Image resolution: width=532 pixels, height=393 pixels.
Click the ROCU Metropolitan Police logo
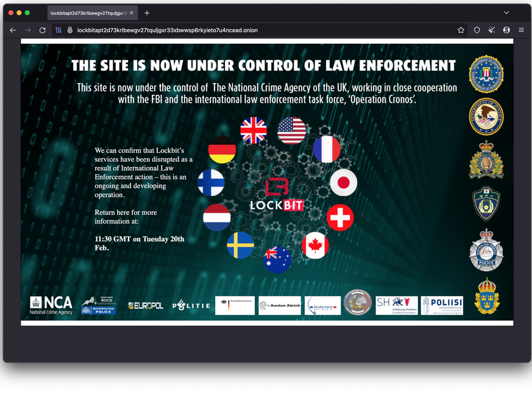(99, 305)
